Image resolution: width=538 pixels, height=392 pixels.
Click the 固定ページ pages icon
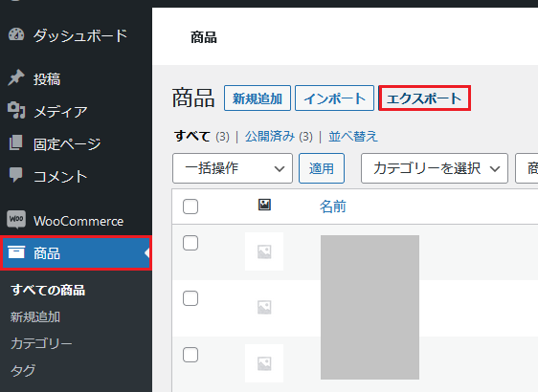pyautogui.click(x=15, y=142)
